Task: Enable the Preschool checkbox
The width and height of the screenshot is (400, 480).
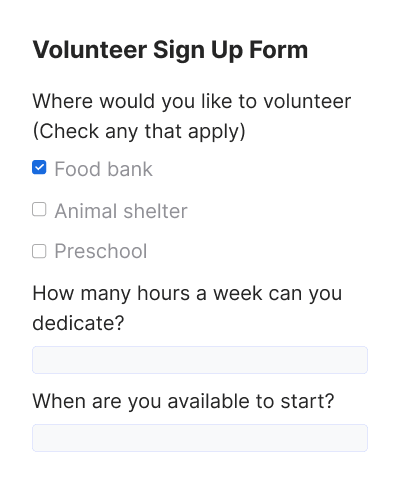Action: (39, 251)
